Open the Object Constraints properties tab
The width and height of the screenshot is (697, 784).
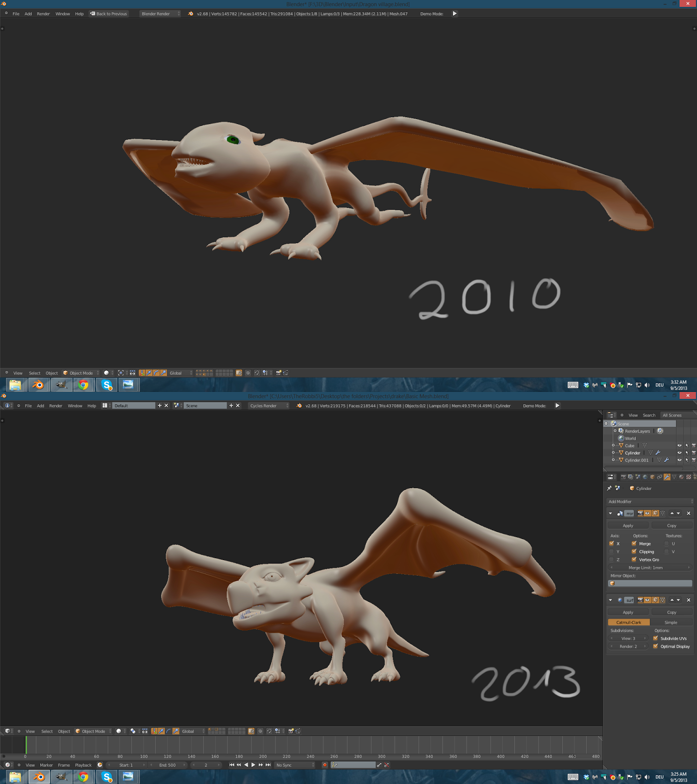pos(660,477)
